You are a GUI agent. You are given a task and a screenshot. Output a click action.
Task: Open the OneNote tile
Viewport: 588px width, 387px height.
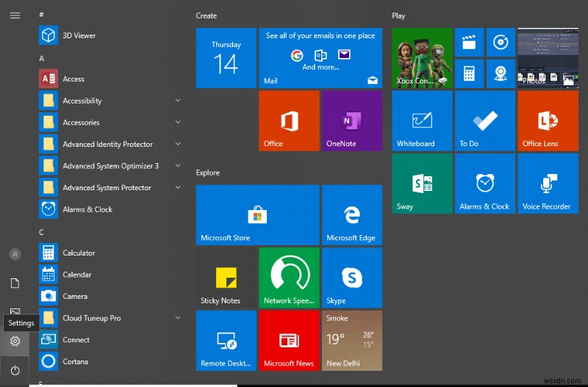tap(351, 120)
